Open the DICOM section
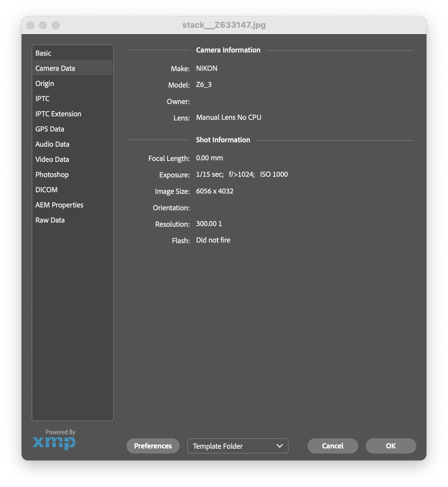 pyautogui.click(x=72, y=189)
